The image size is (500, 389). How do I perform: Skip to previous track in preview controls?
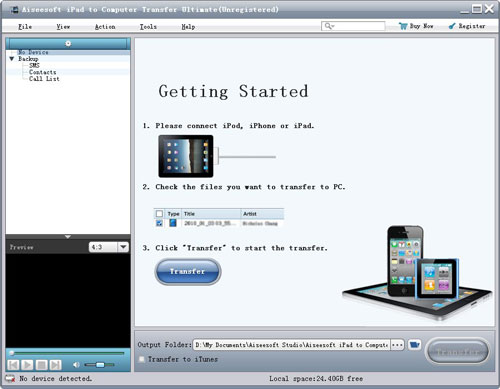click(13, 365)
